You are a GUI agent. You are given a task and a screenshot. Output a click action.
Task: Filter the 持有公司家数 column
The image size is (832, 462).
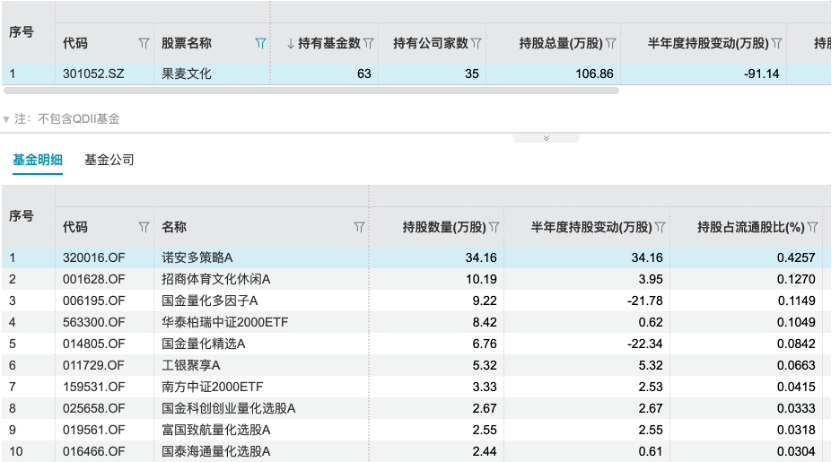click(x=476, y=43)
